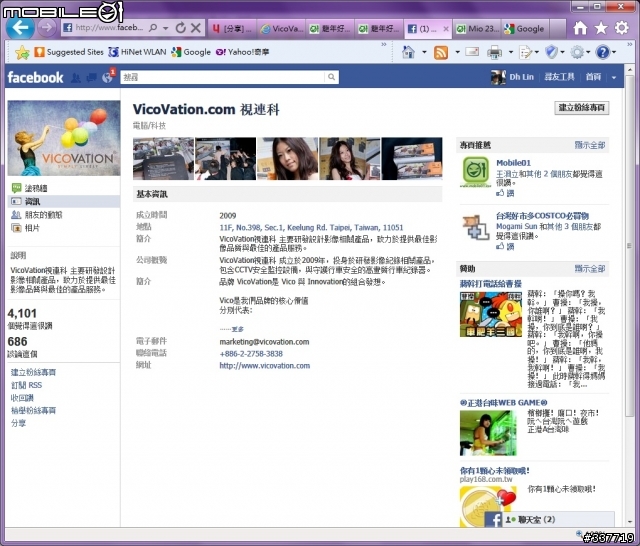Open the address 11F, No.398, Sec.1 Keelung Rd link
Viewport: 640px width, 546px height.
coord(311,228)
